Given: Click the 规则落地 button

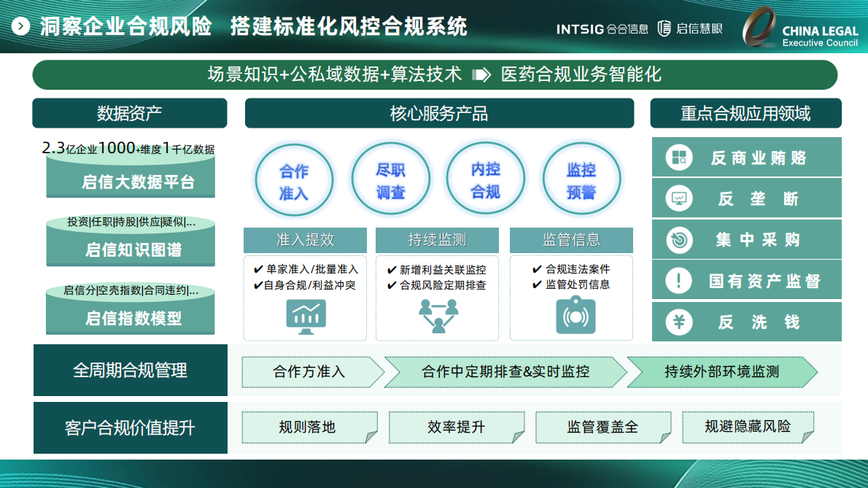Looking at the screenshot, I should click(309, 427).
